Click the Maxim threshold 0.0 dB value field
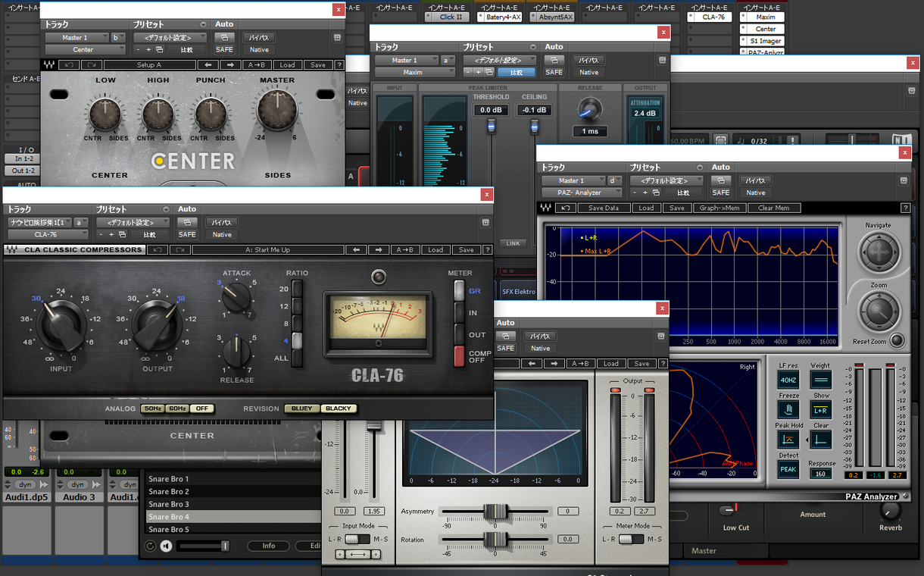The width and height of the screenshot is (924, 576). tap(491, 110)
